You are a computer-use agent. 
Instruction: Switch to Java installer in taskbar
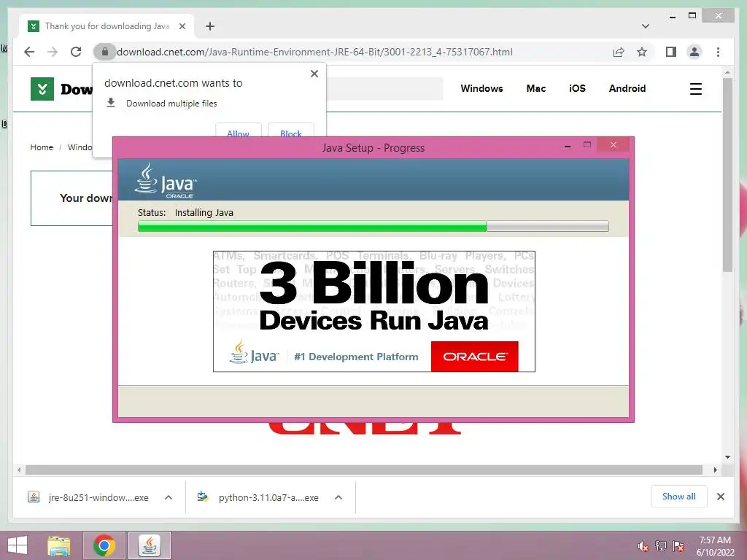point(149,545)
